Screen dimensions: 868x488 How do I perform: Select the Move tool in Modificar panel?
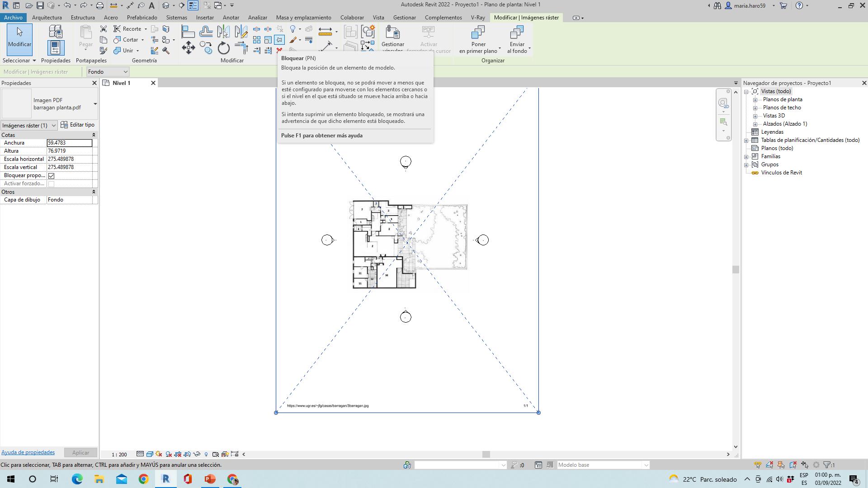[189, 48]
